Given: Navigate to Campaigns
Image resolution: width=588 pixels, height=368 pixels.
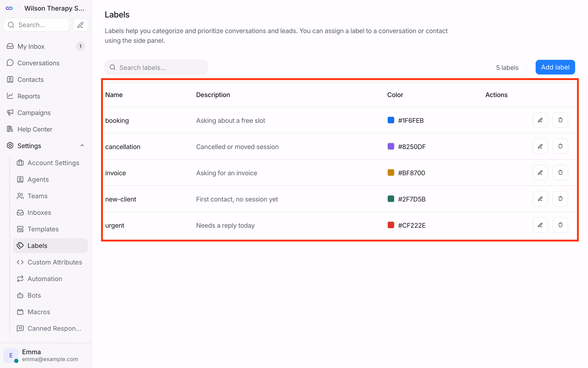Looking at the screenshot, I should pos(46,112).
